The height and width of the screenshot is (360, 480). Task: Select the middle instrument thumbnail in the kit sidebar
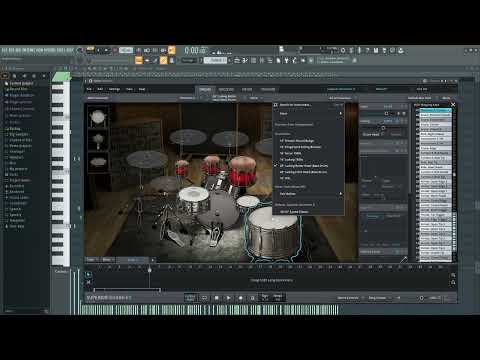(98, 140)
